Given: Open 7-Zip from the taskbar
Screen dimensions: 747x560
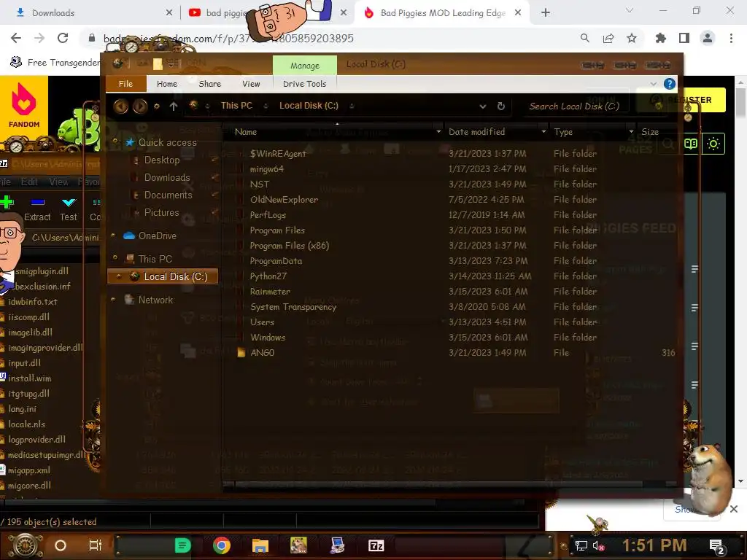Looking at the screenshot, I should click(376, 545).
